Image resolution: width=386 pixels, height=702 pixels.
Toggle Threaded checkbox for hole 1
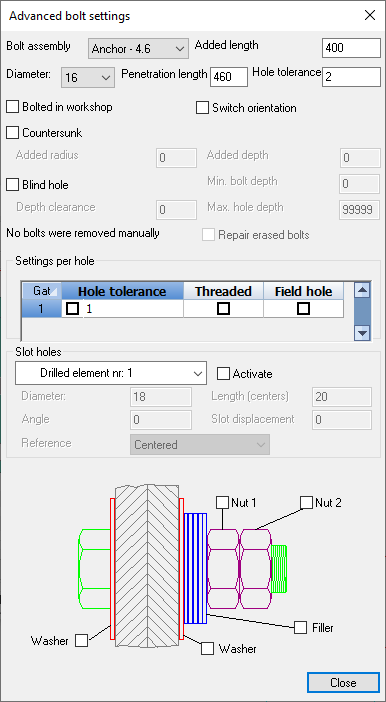click(223, 308)
